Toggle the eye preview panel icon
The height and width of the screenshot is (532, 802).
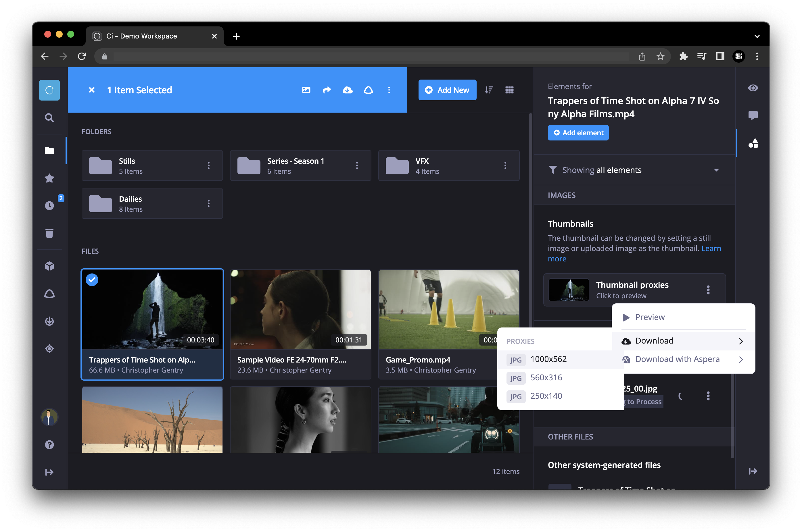(753, 88)
